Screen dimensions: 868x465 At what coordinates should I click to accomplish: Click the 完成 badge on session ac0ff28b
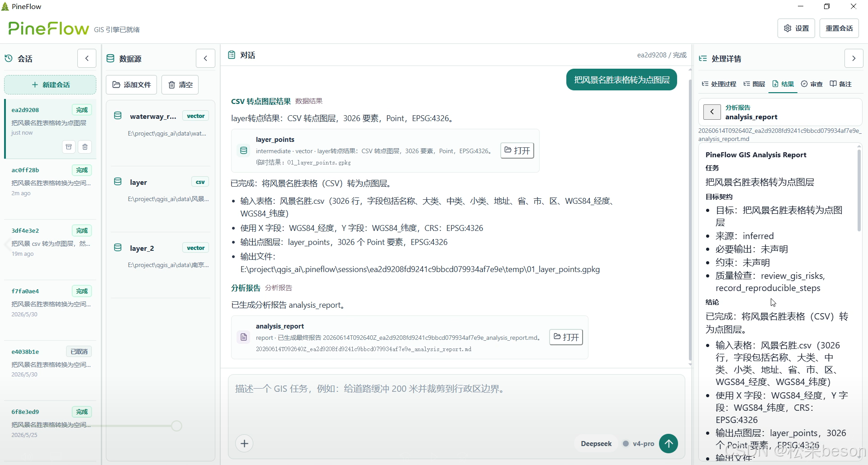[82, 170]
